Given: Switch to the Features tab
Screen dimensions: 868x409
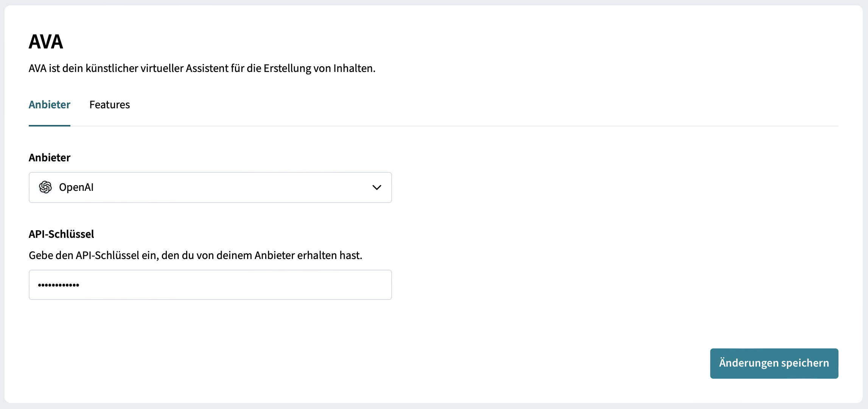Looking at the screenshot, I should [x=109, y=105].
